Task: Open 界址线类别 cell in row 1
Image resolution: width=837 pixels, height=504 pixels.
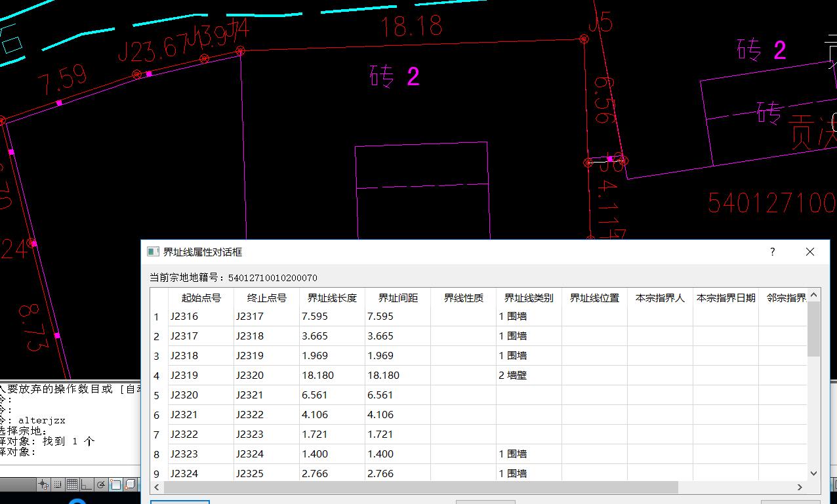Action: click(x=529, y=317)
